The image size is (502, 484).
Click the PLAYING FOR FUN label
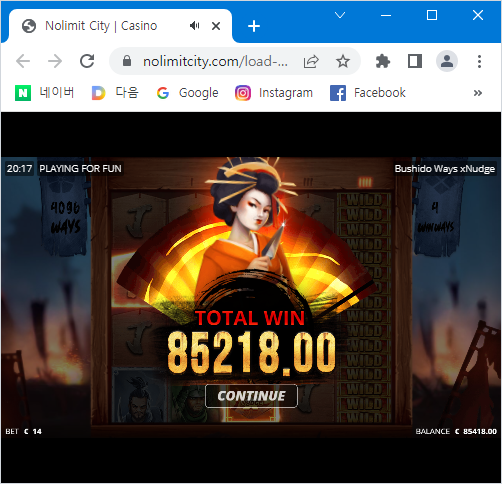tap(80, 168)
